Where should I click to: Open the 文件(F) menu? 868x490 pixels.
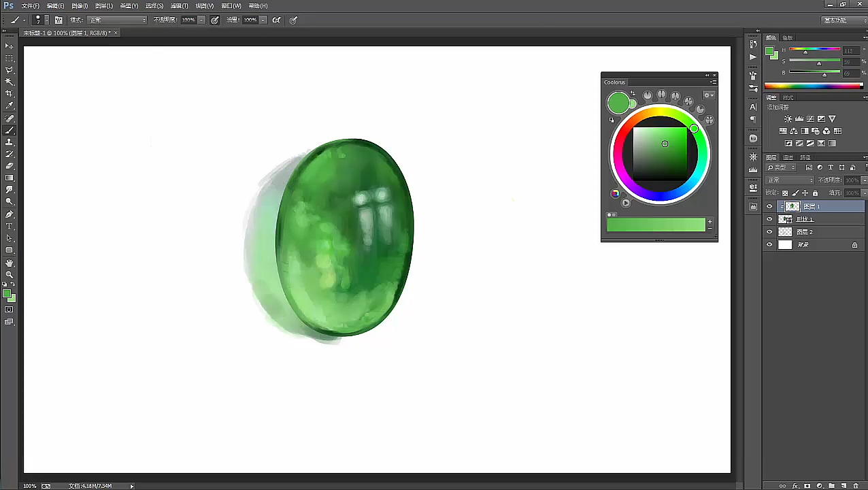31,5
